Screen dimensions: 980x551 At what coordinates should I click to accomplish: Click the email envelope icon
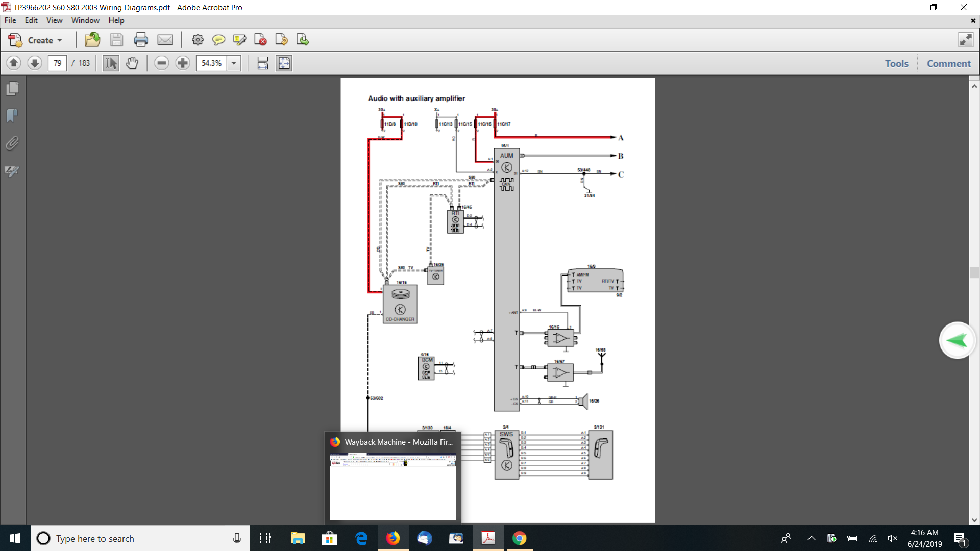[165, 40]
